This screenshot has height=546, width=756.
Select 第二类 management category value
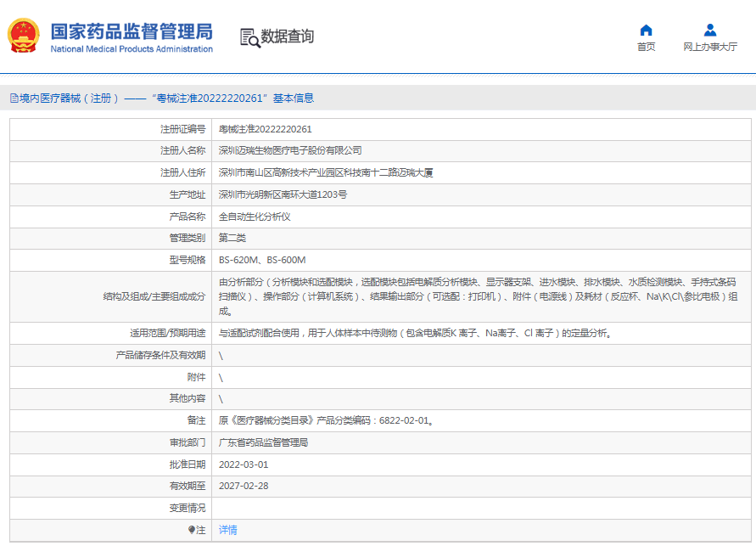232,238
